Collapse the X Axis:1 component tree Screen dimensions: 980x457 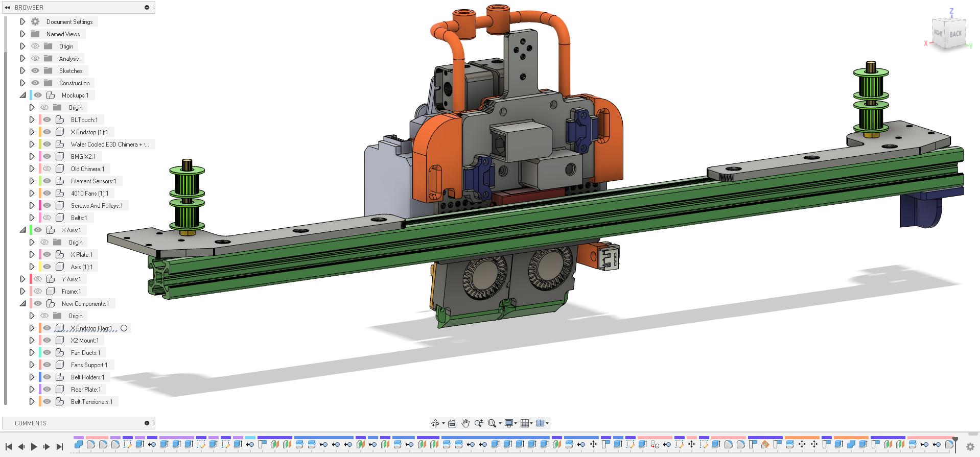22,230
